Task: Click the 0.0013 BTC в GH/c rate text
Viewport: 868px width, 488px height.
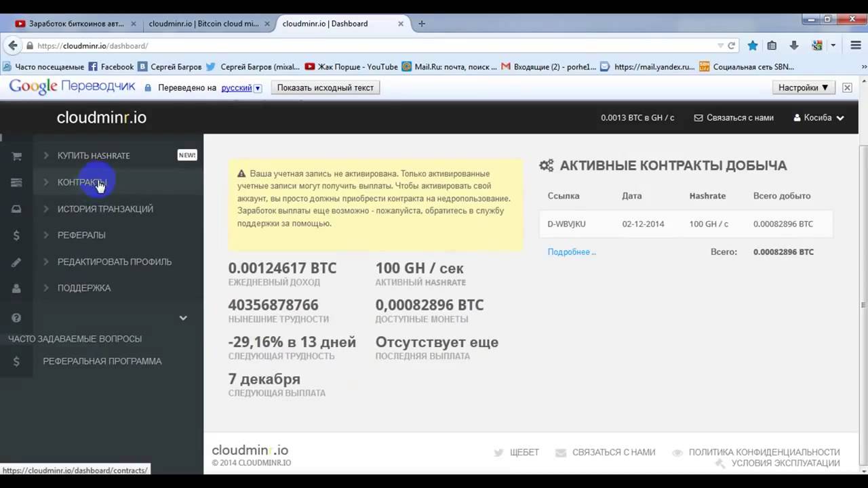Action: (x=637, y=117)
